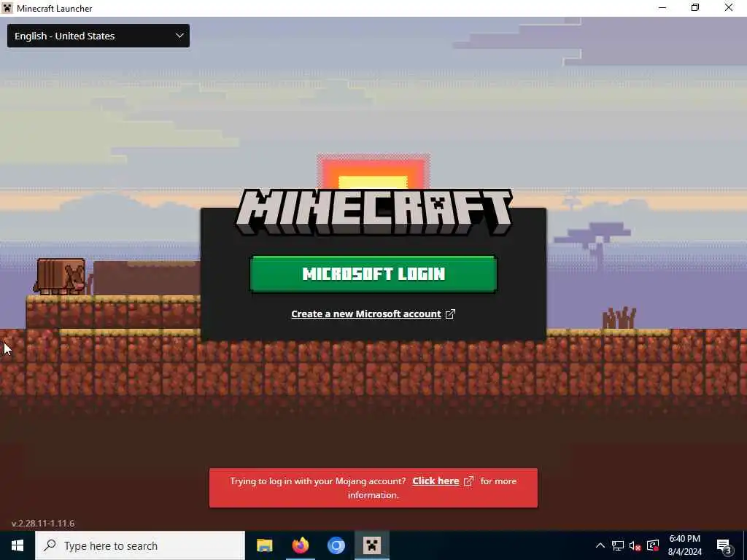This screenshot has width=747, height=560.
Task: Open the Windows Start menu
Action: 18,545
